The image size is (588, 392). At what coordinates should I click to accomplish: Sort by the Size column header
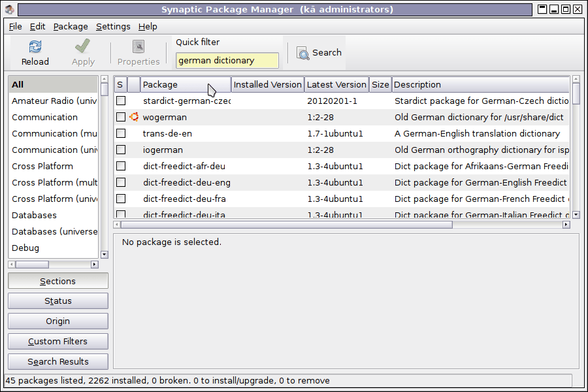pos(380,84)
